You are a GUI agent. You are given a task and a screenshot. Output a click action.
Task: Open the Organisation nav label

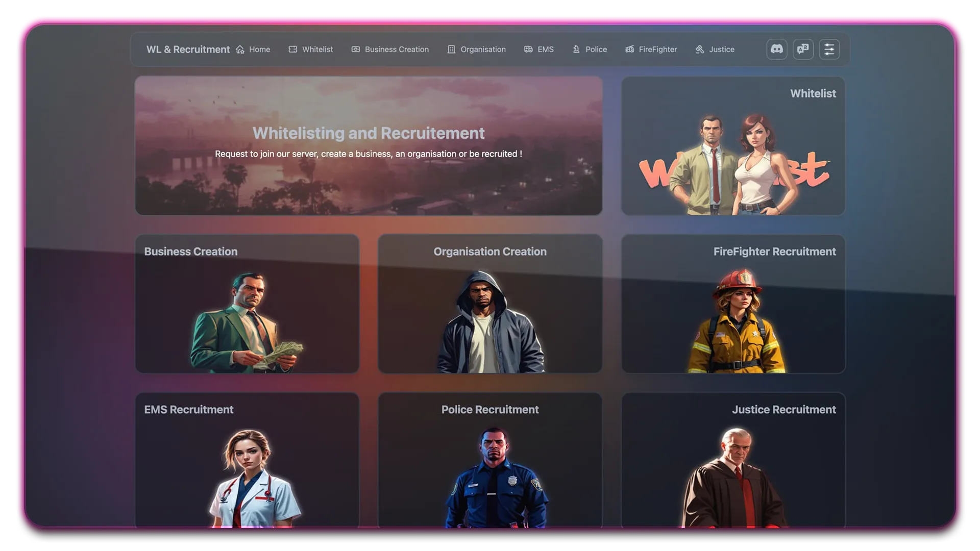coord(483,49)
